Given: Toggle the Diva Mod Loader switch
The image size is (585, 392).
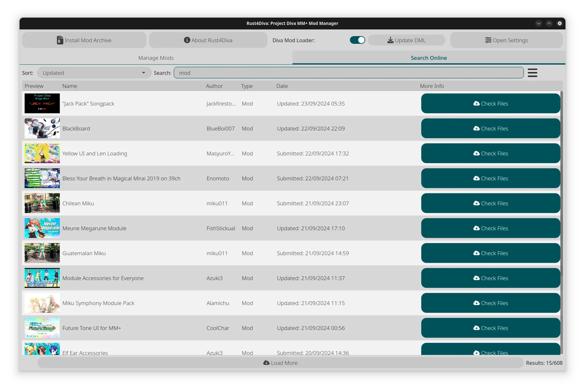Looking at the screenshot, I should pyautogui.click(x=357, y=40).
